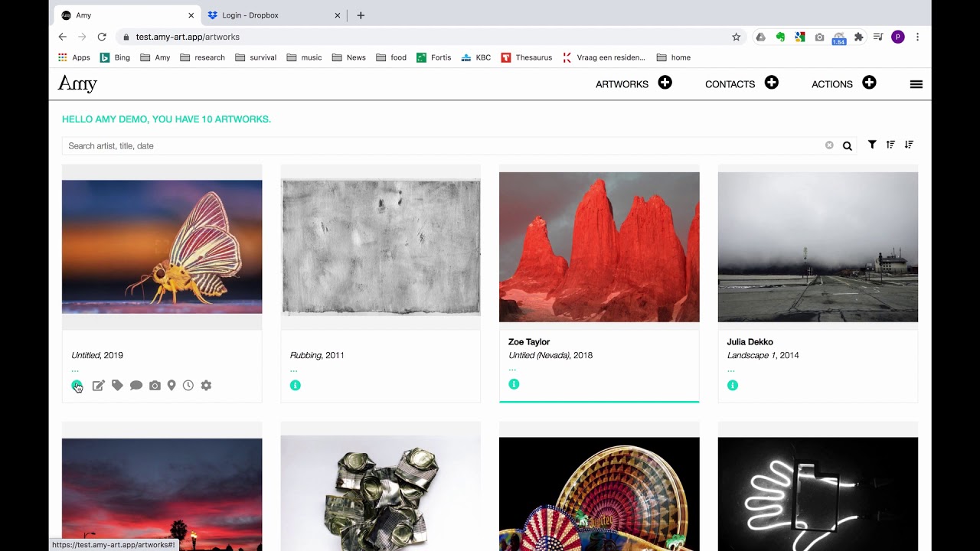
Task: Open the neon hand artwork thumbnail
Action: click(x=818, y=494)
